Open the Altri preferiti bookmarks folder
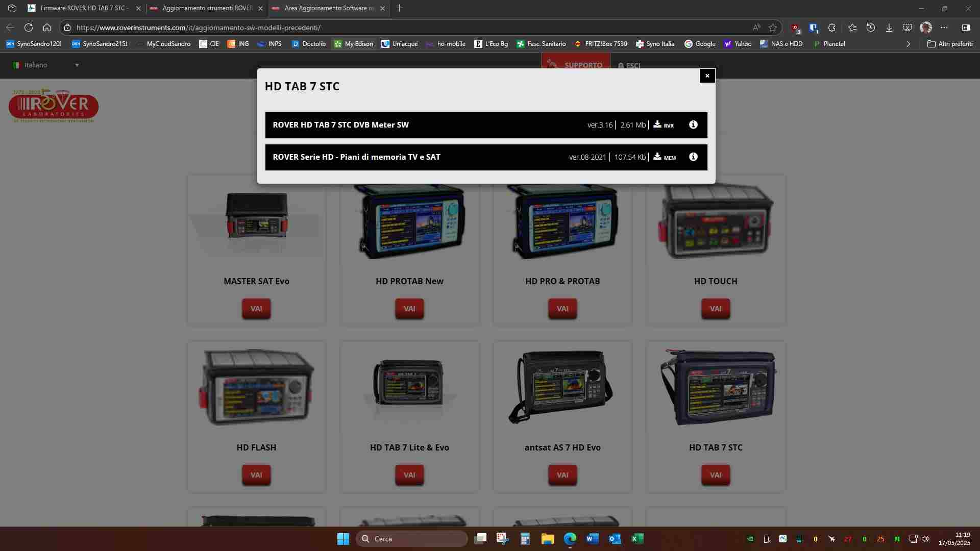 click(x=950, y=44)
